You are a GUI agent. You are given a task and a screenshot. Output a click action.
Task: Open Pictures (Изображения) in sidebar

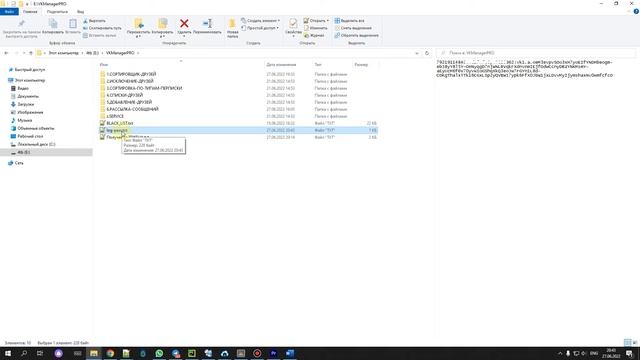click(30, 112)
